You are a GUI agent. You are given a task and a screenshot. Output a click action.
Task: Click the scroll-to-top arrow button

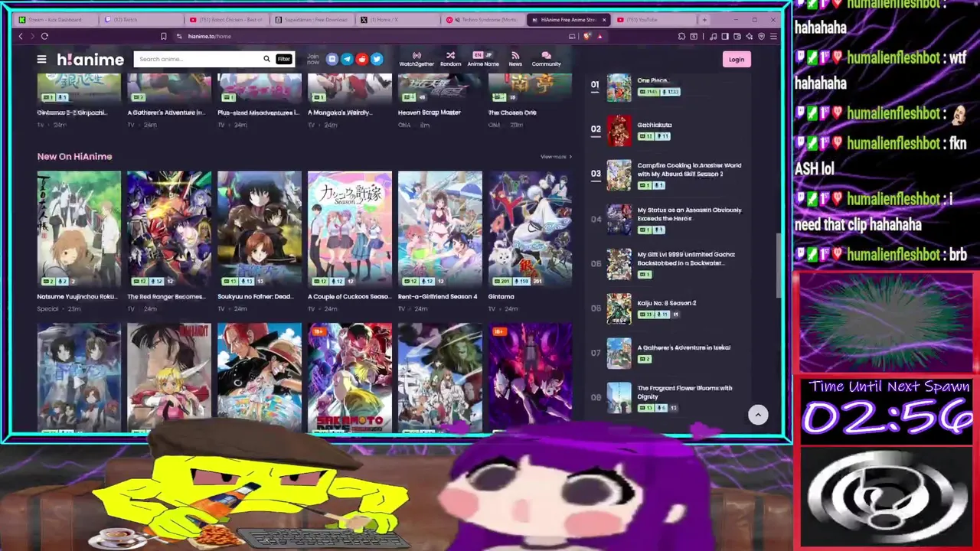pos(758,415)
